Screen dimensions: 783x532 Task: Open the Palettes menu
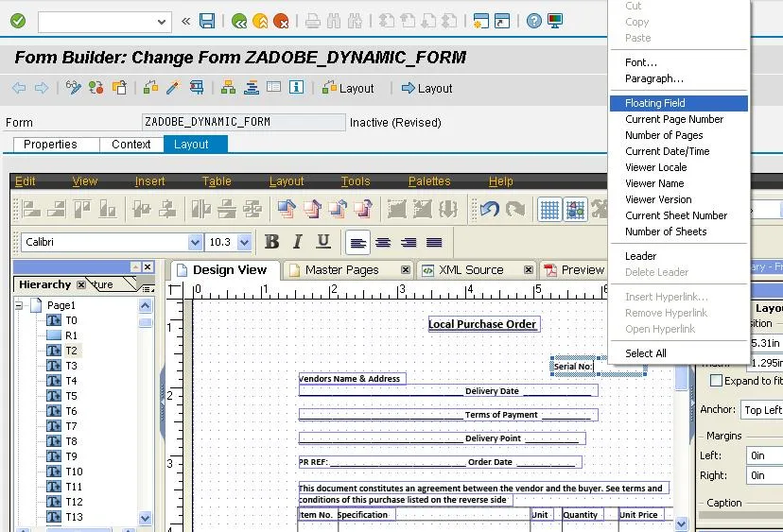click(x=429, y=181)
